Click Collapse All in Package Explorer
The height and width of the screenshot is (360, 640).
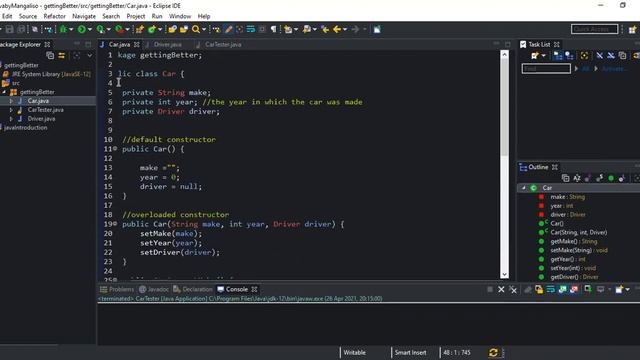point(50,55)
